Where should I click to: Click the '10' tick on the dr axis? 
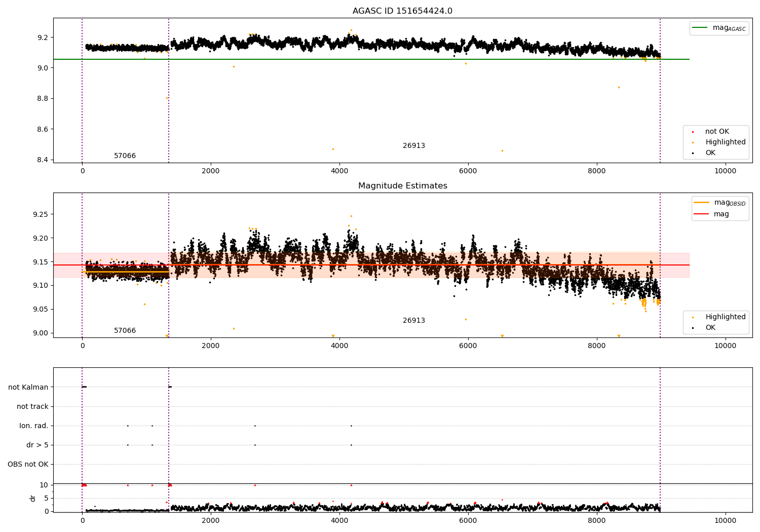click(x=44, y=485)
